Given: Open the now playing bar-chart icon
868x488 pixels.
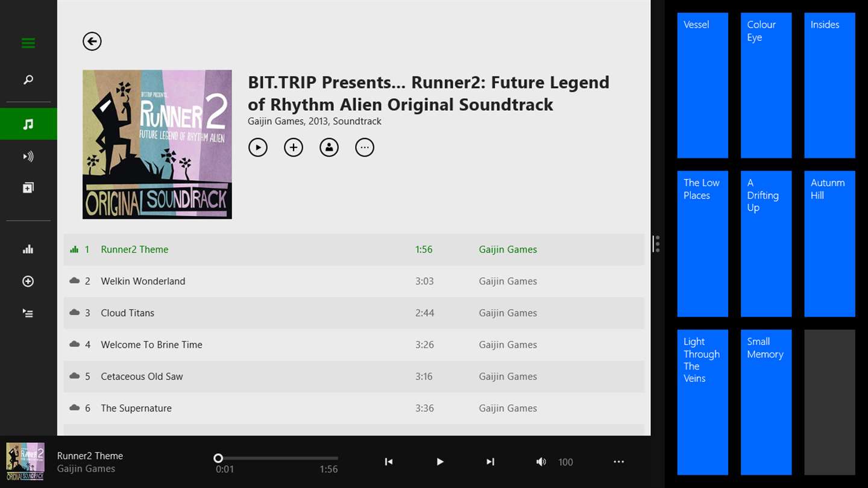Looking at the screenshot, I should point(28,249).
